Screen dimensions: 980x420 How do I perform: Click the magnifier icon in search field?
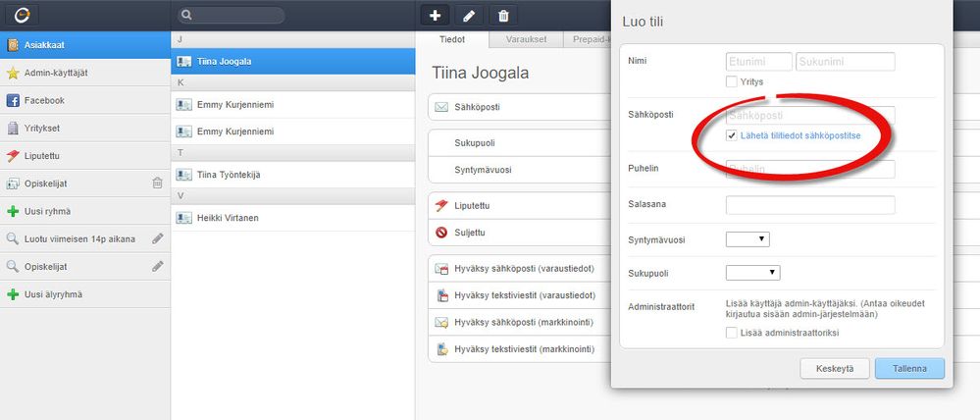[186, 16]
